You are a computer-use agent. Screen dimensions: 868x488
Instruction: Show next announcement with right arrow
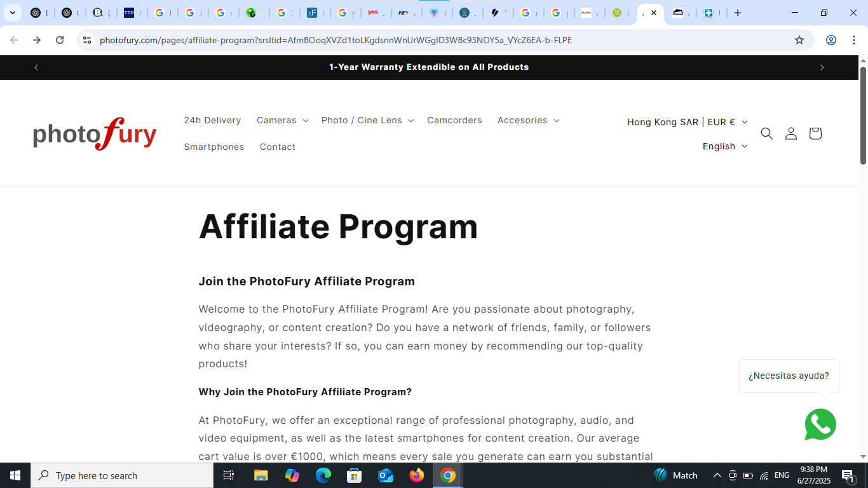click(822, 67)
